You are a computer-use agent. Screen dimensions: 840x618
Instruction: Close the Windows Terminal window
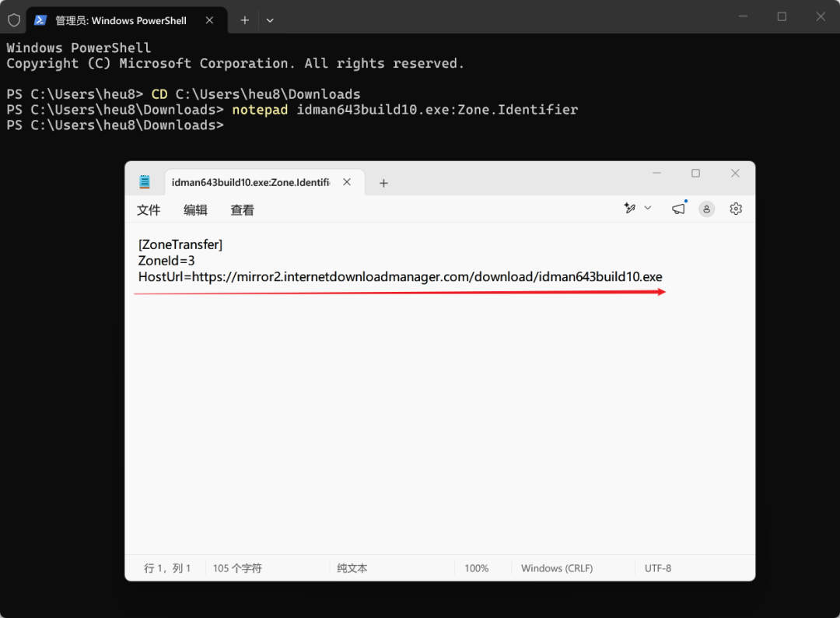pyautogui.click(x=821, y=16)
